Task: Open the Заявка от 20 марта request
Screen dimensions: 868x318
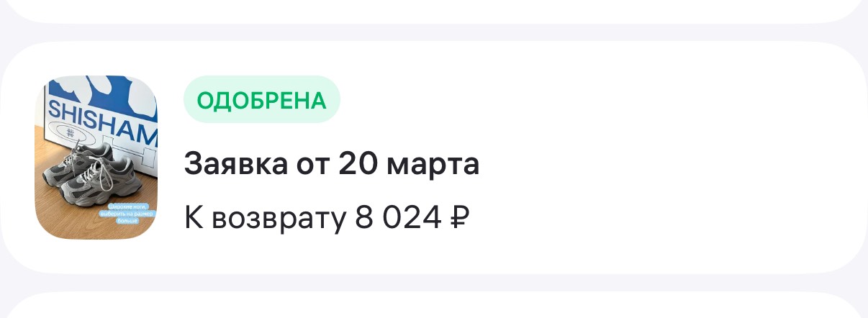Action: coord(332,165)
